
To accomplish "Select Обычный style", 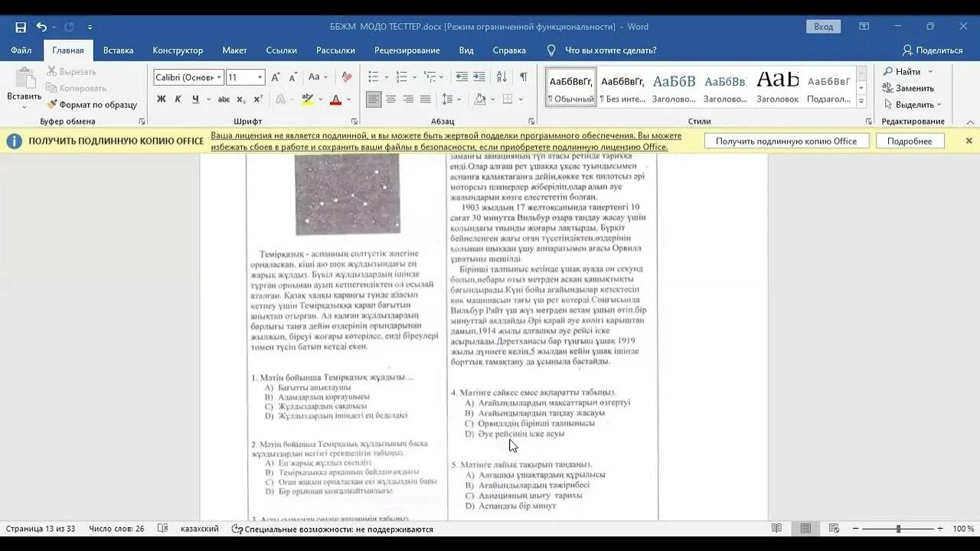I will pos(570,86).
